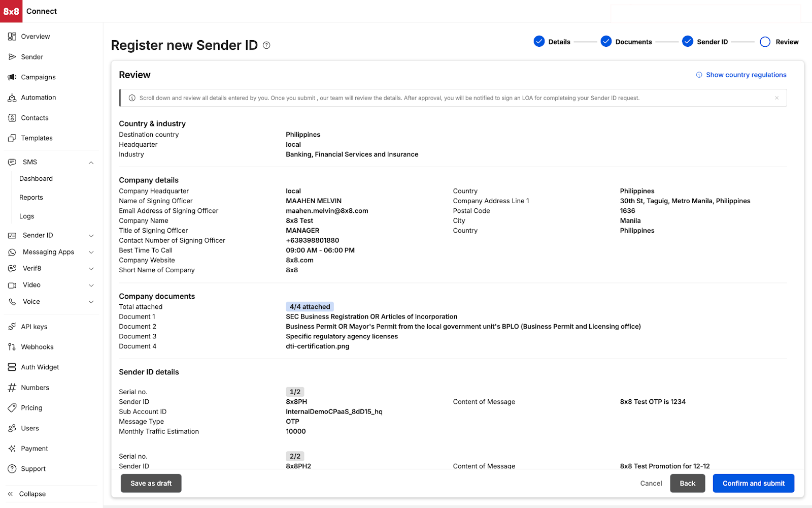Click Confirm and submit button

point(753,483)
